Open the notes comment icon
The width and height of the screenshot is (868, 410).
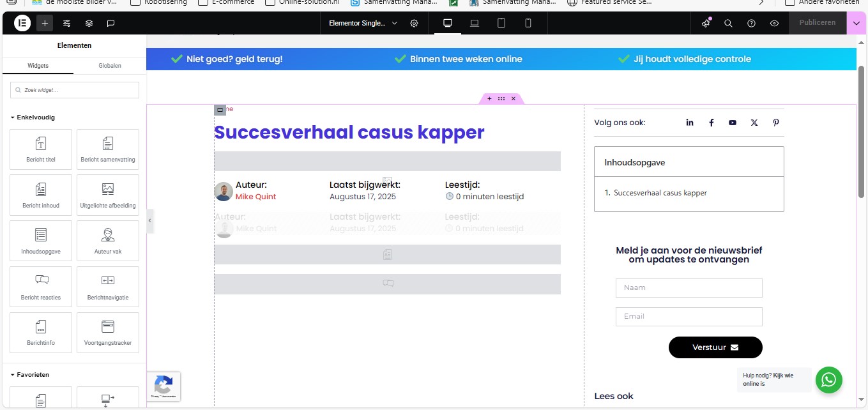[110, 23]
